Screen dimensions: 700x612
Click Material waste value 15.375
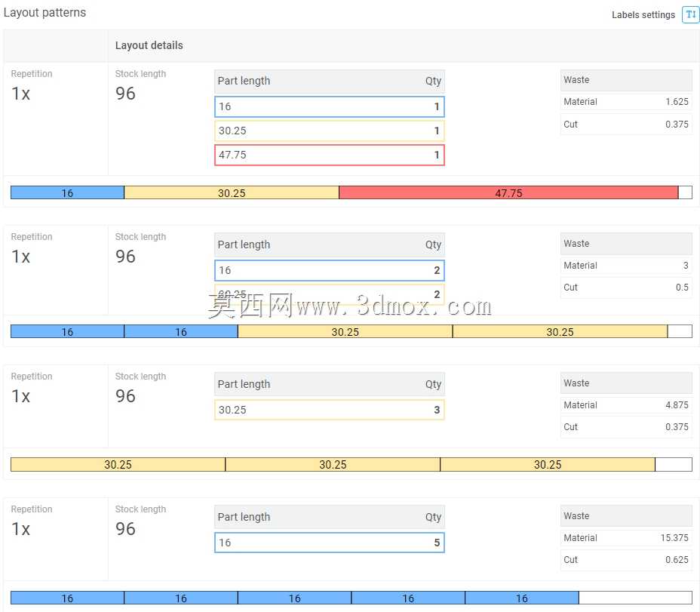674,538
